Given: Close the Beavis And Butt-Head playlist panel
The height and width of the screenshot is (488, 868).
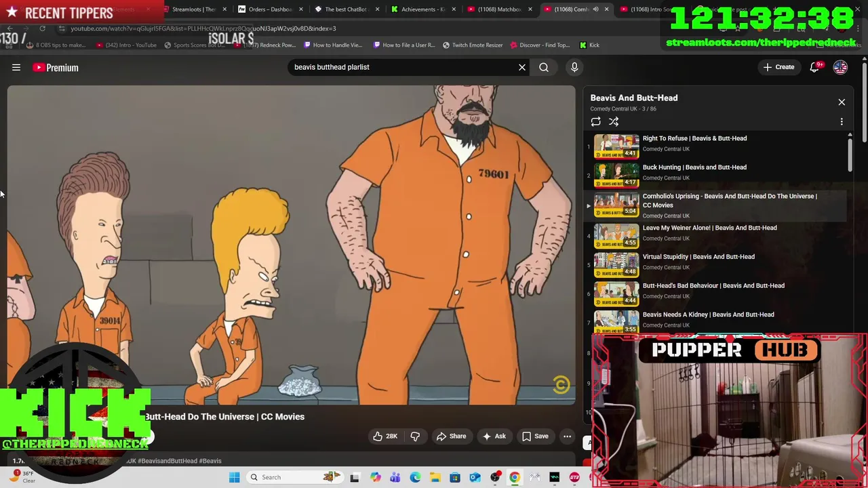Looking at the screenshot, I should tap(842, 102).
